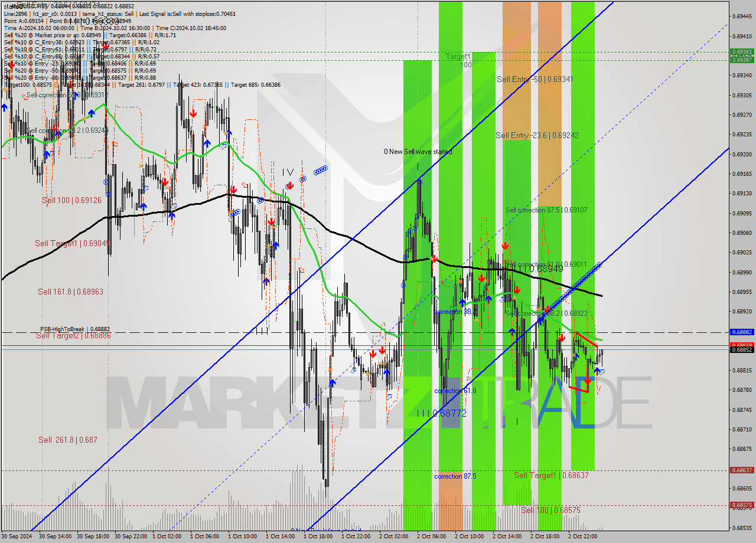Select the '0 New Sell wave started' annotation

coord(418,152)
